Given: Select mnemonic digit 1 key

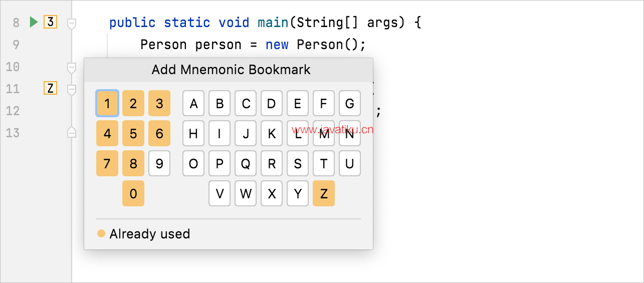Looking at the screenshot, I should click(x=107, y=103).
